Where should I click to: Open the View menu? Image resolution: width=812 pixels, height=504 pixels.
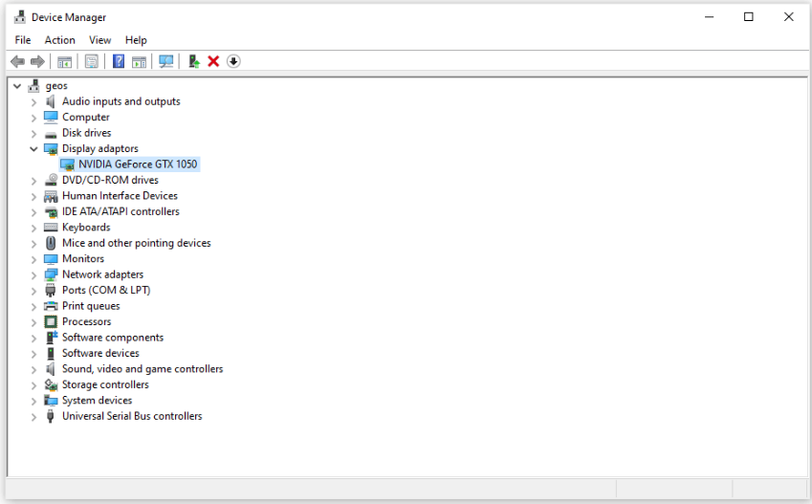[x=100, y=40]
